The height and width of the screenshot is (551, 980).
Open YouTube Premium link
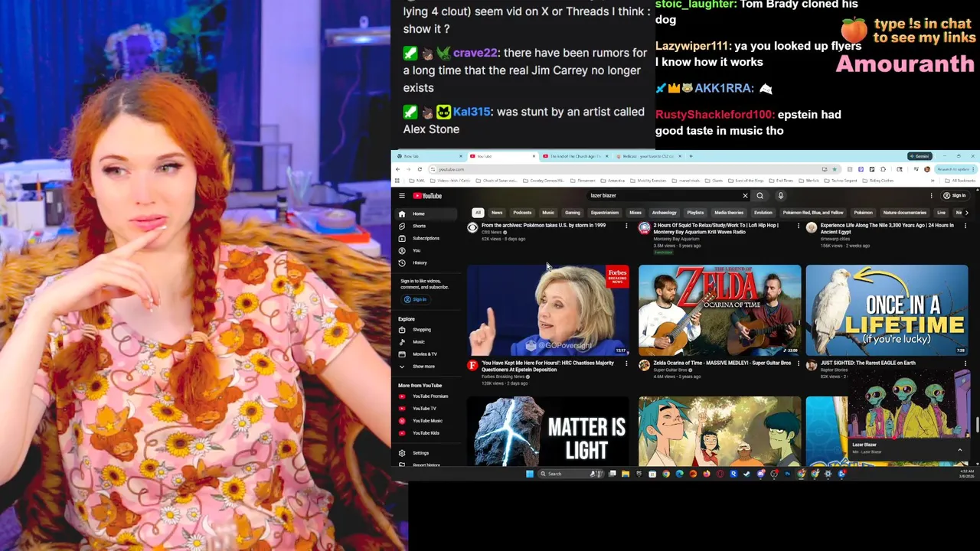(424, 396)
